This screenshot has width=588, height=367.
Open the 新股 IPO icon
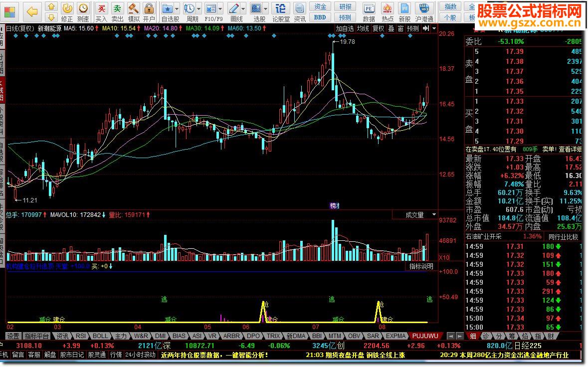404,11
